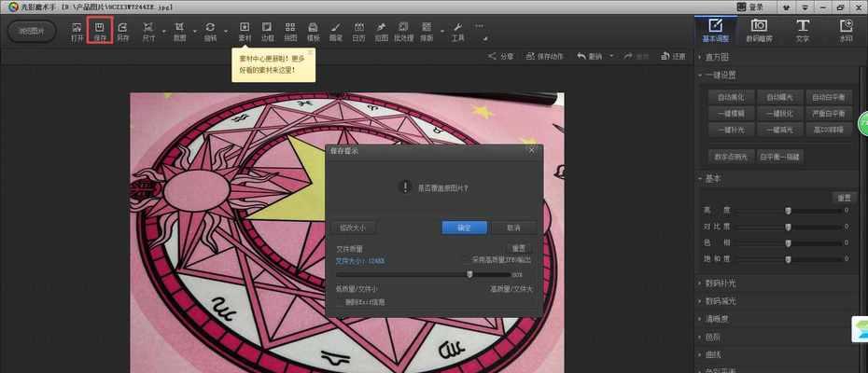Open the 批处理 (Batch process) tool
This screenshot has width=868, height=373.
(x=403, y=32)
